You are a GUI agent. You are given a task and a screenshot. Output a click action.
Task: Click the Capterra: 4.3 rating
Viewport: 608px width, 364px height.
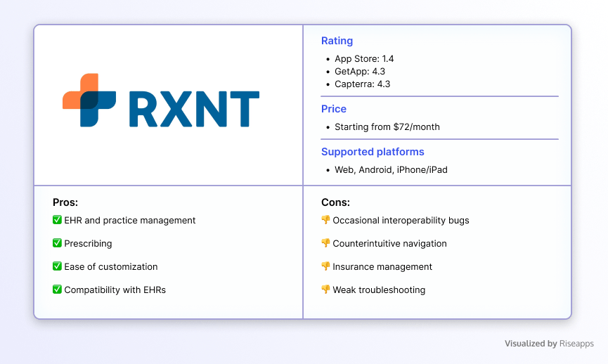click(363, 84)
